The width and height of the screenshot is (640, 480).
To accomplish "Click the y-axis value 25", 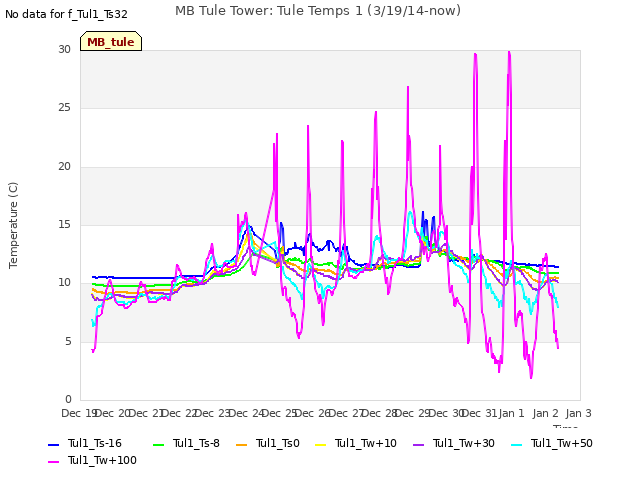I will coord(64,108).
